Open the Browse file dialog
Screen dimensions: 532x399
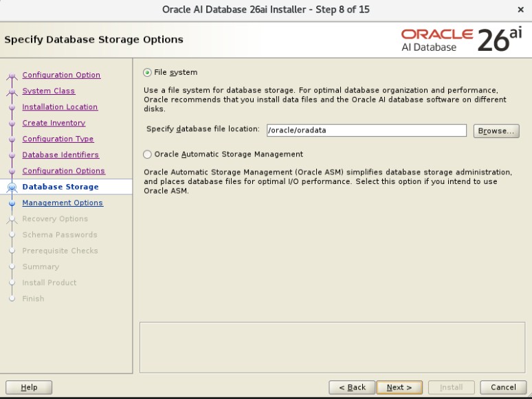click(496, 131)
